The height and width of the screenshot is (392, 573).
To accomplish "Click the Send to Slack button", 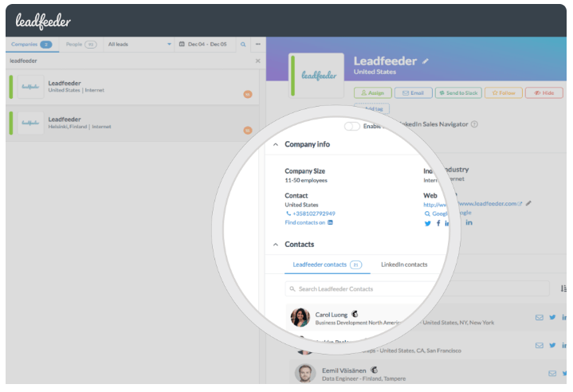I will (x=458, y=92).
